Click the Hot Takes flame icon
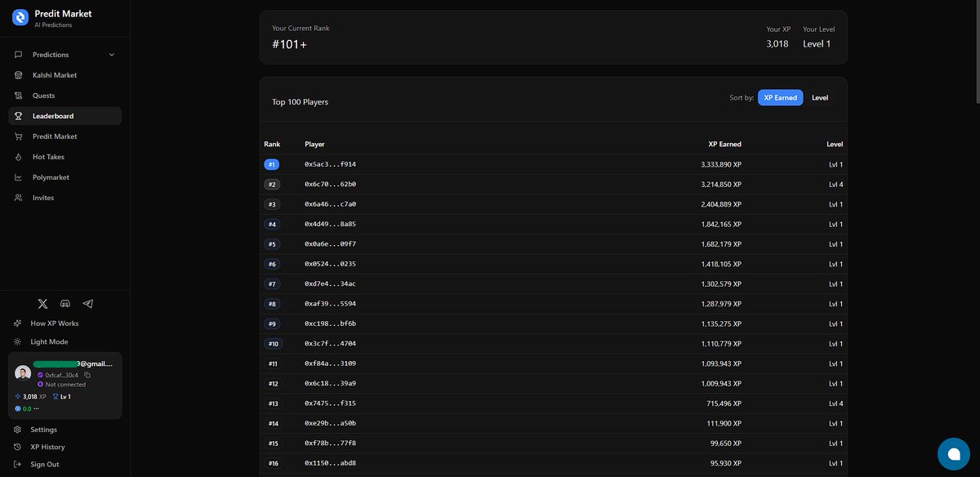 [x=18, y=157]
